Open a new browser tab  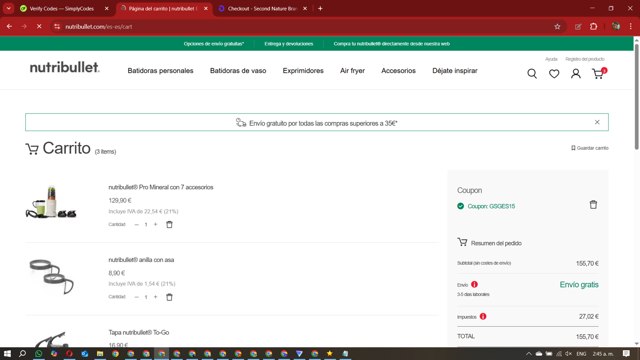click(x=320, y=9)
